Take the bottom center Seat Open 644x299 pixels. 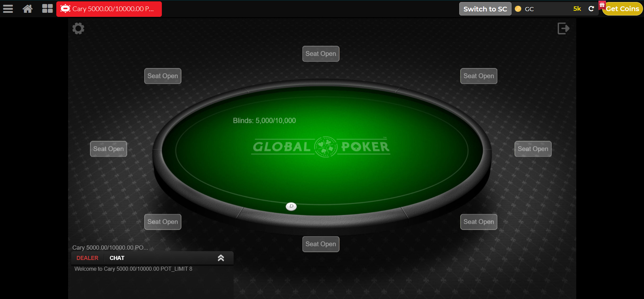(x=321, y=244)
